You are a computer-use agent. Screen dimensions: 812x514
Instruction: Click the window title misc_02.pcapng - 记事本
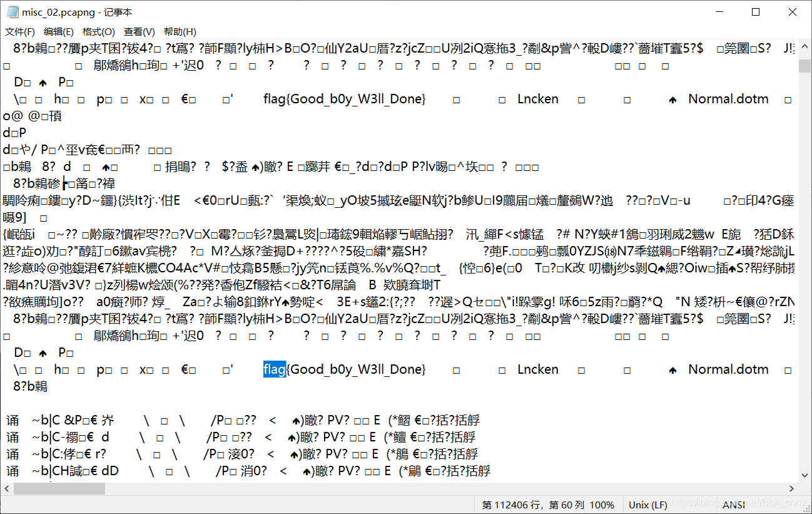(x=77, y=12)
